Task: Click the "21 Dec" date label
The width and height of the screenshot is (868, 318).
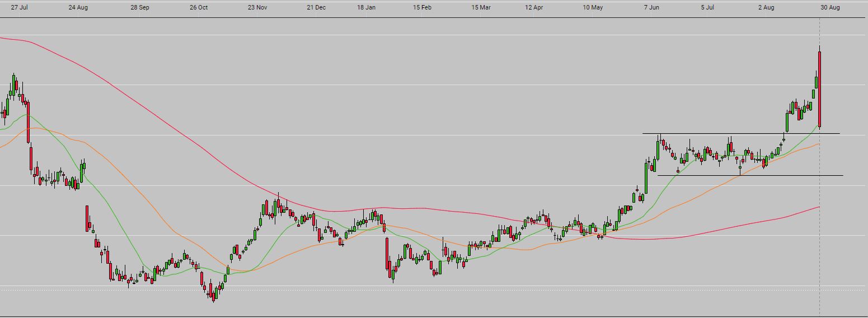Action: pos(316,8)
